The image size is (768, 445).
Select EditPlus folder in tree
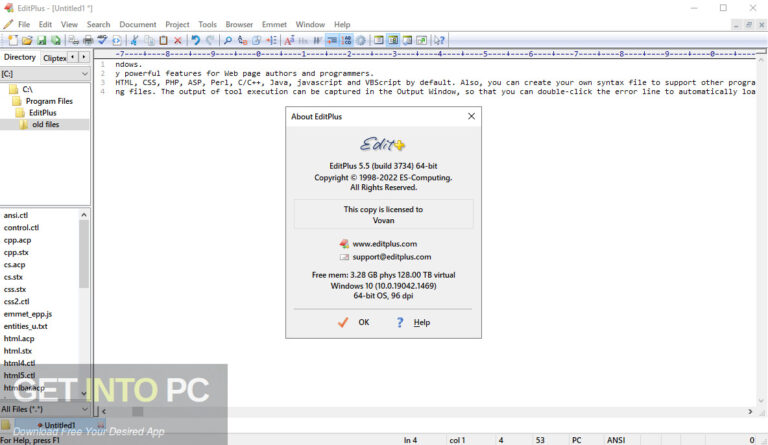coord(43,113)
